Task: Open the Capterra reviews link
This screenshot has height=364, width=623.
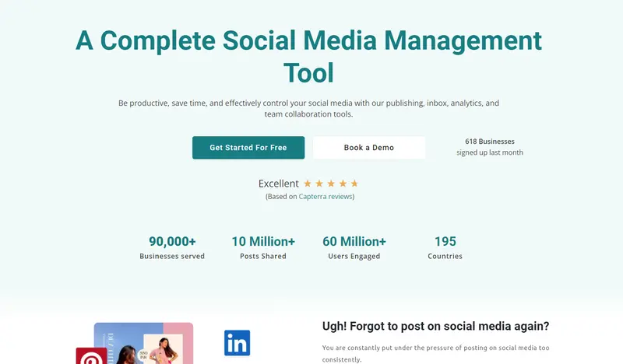Action: 325,197
